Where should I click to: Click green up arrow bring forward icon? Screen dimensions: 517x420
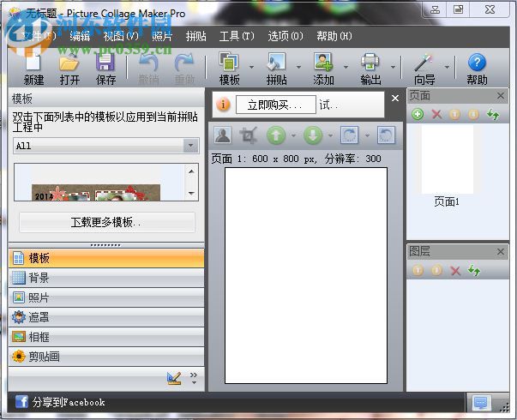coord(276,135)
